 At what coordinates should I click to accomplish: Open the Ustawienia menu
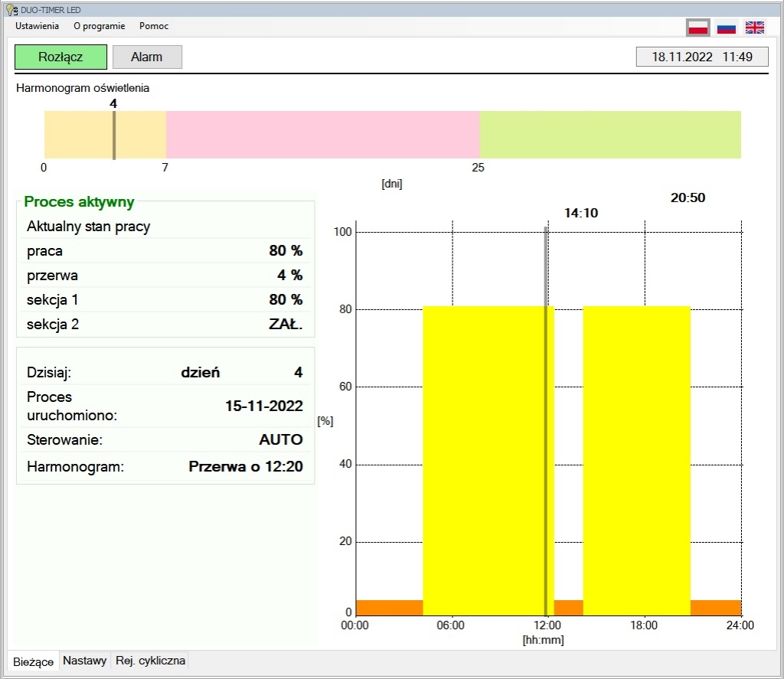click(37, 26)
